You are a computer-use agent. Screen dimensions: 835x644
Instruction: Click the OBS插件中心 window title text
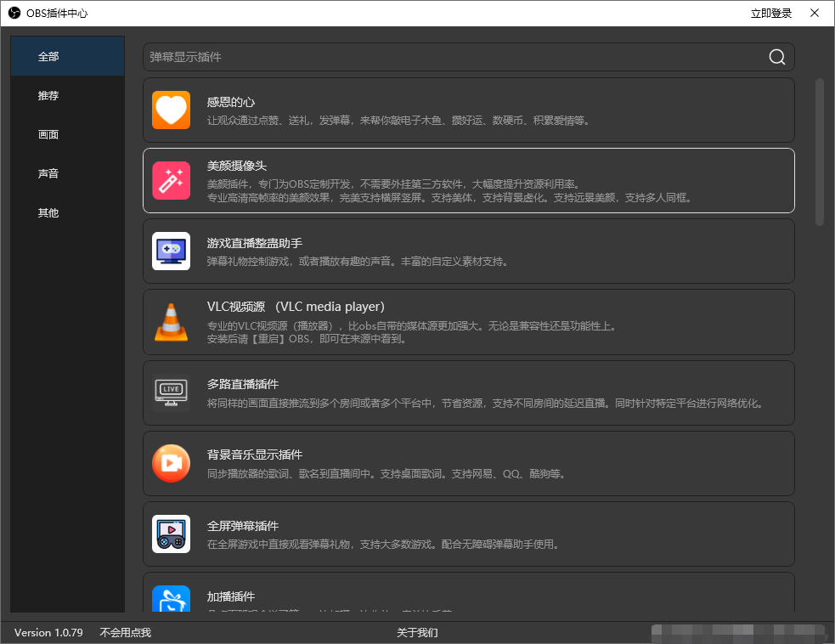point(57,14)
